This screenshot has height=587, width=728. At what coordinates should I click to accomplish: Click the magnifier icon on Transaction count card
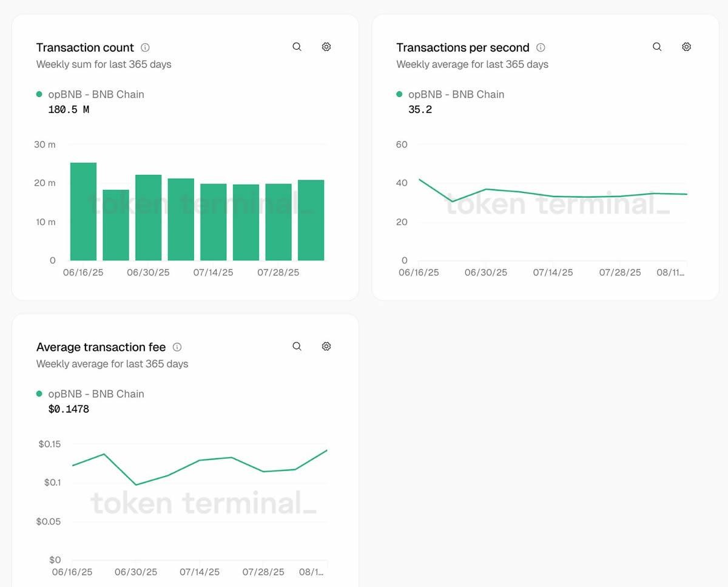click(297, 47)
